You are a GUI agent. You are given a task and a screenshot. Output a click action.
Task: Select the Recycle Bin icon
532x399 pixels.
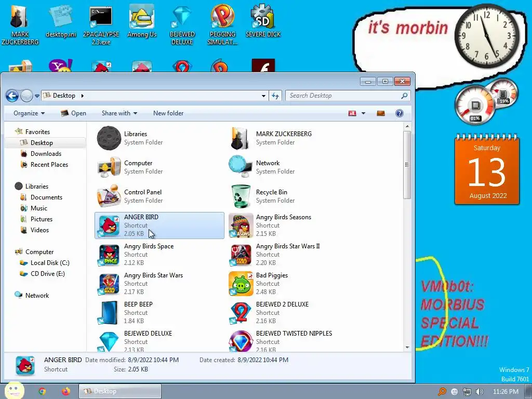241,196
